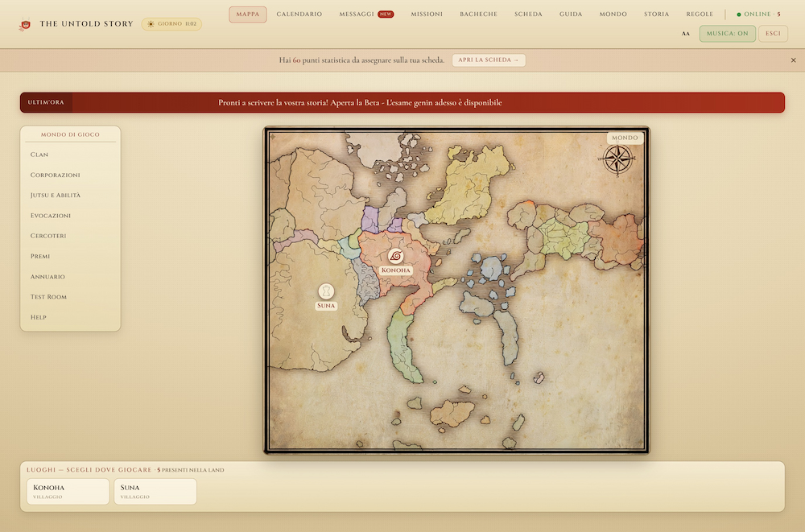Select the Konoha Villaggio location card

pos(68,492)
